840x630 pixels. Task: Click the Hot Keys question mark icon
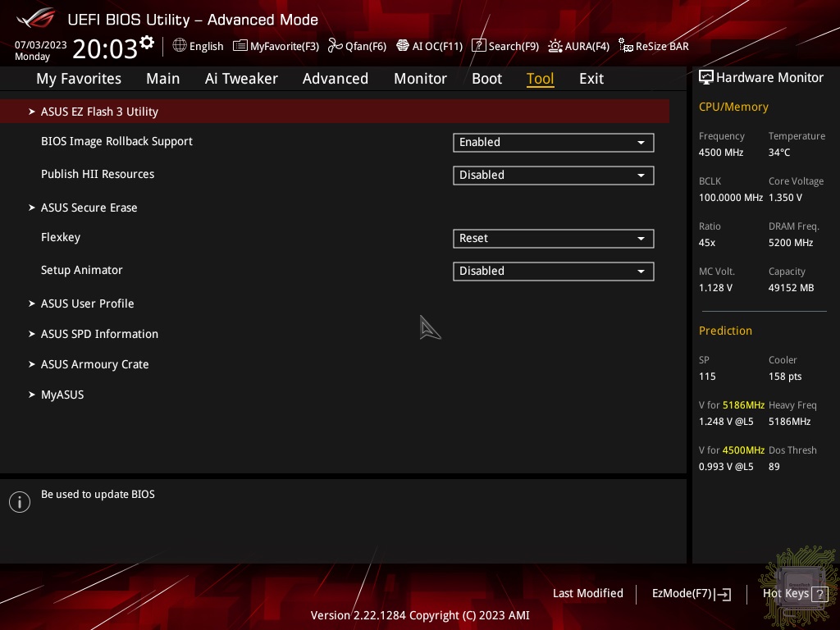819,594
